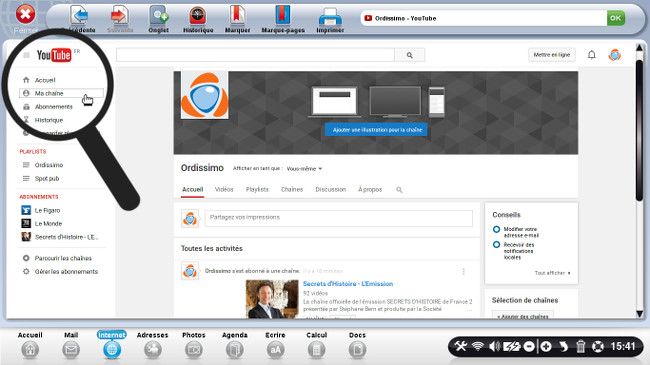650x365 pixels.
Task: Open the Calcul spreadsheet application
Action: coord(316,350)
